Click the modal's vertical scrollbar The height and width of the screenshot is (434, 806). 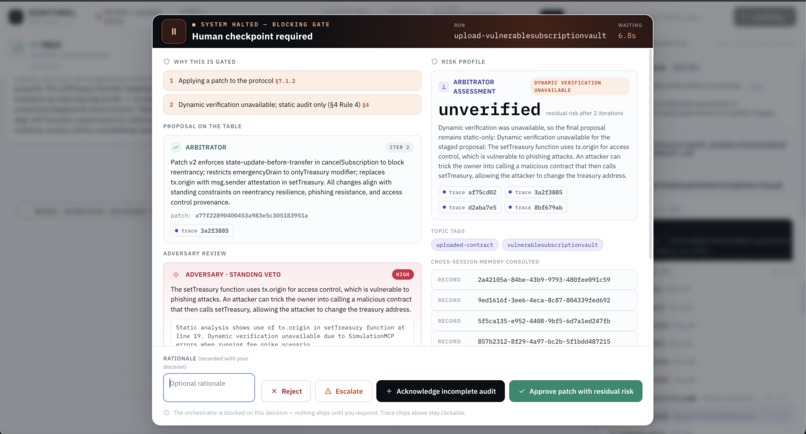point(651,154)
